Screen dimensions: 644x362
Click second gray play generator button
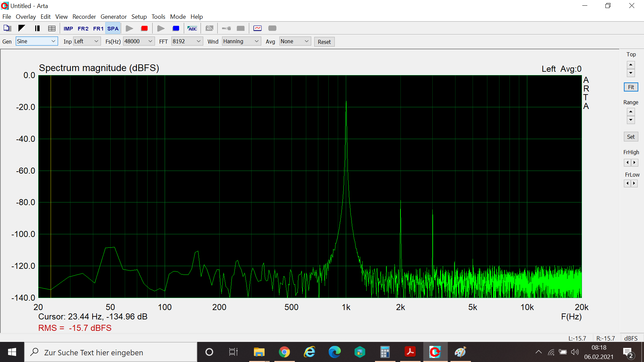(161, 28)
